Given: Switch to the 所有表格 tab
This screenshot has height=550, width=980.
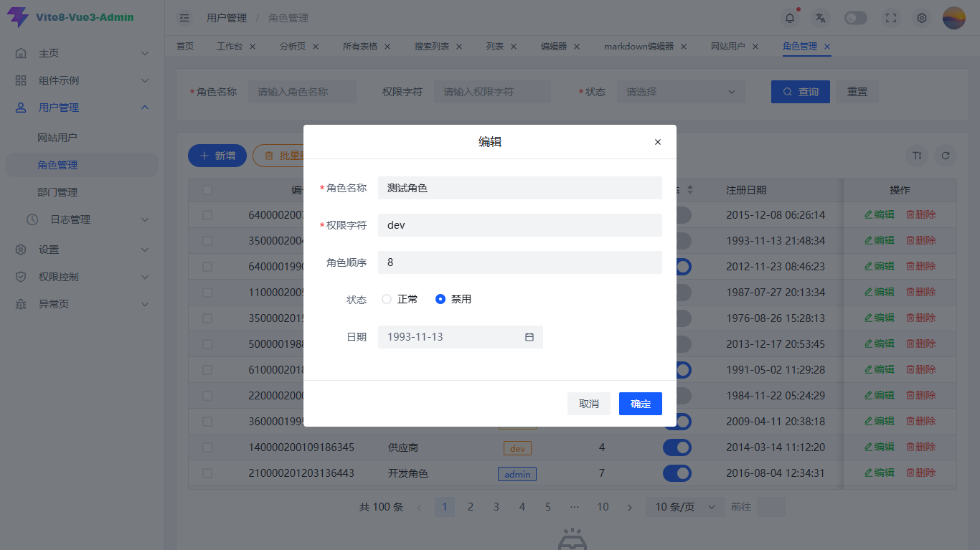Looking at the screenshot, I should tap(360, 46).
